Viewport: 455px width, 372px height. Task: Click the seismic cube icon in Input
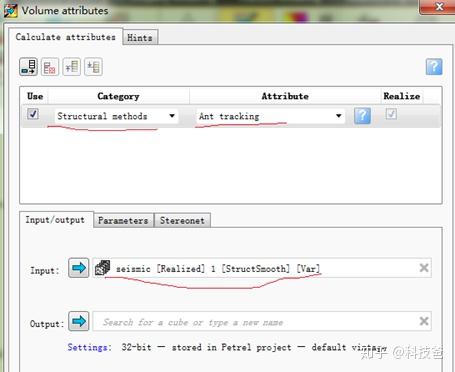[102, 268]
